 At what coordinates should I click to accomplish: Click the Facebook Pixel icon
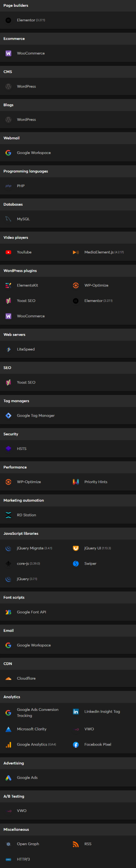tap(76, 744)
